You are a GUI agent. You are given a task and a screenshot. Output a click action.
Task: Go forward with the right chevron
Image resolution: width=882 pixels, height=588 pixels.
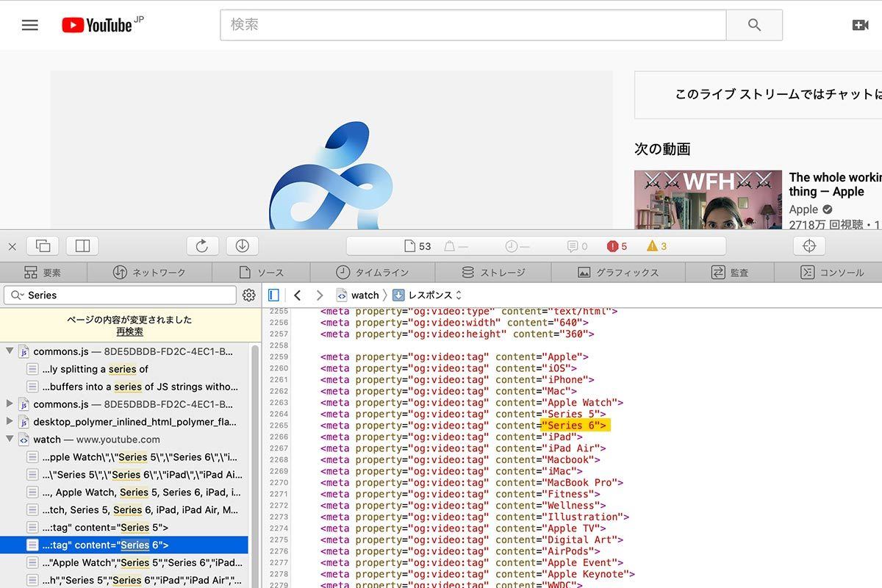[x=319, y=295]
